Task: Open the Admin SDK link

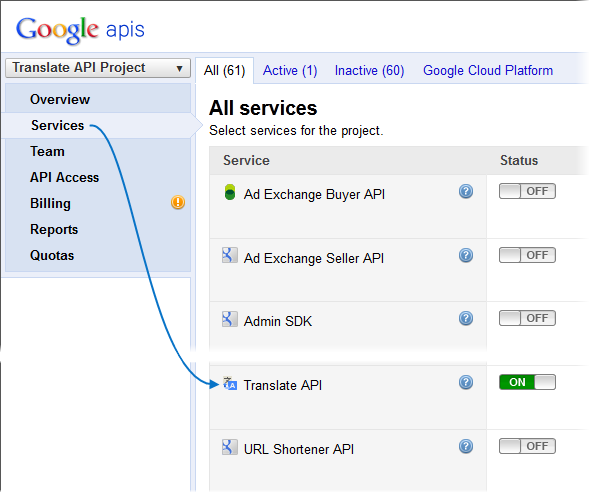Action: [278, 321]
